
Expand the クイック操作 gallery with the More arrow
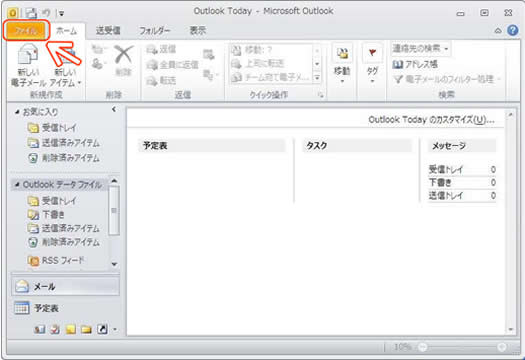point(317,78)
